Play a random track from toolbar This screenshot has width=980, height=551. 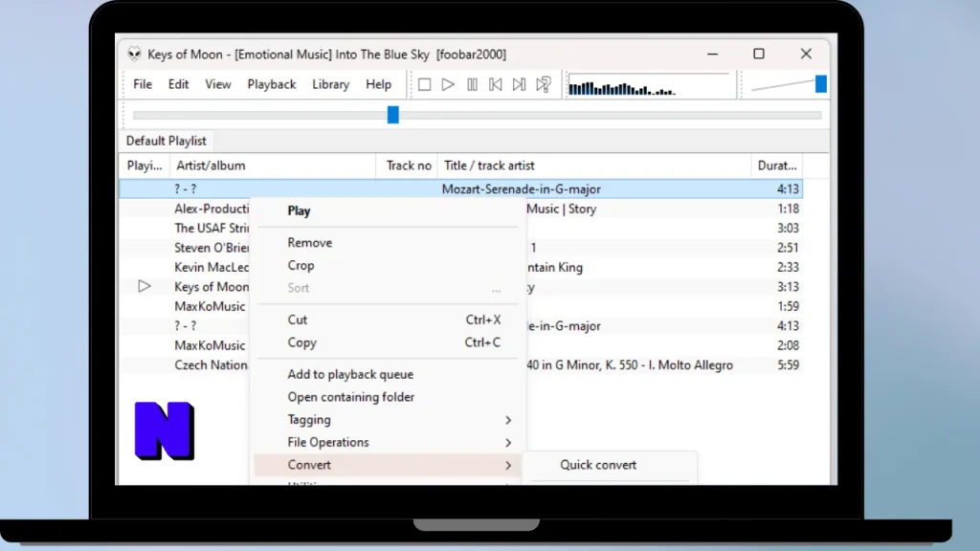tap(544, 84)
